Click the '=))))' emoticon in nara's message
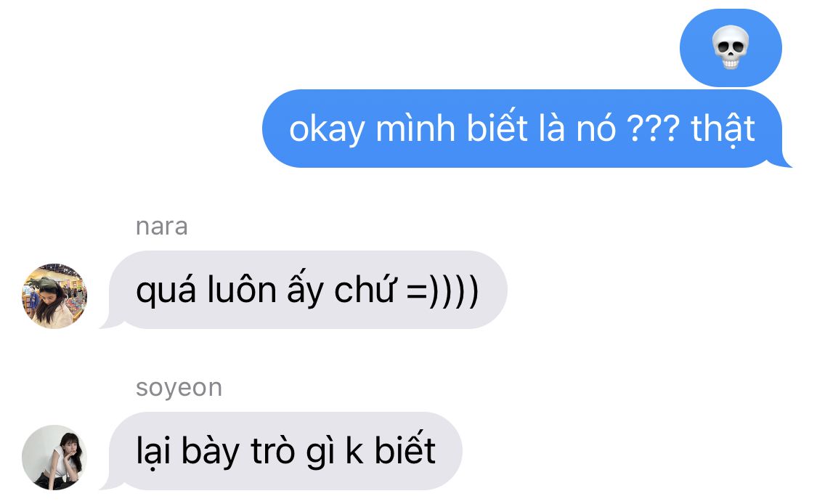Image resolution: width=817 pixels, height=504 pixels. coord(442,290)
